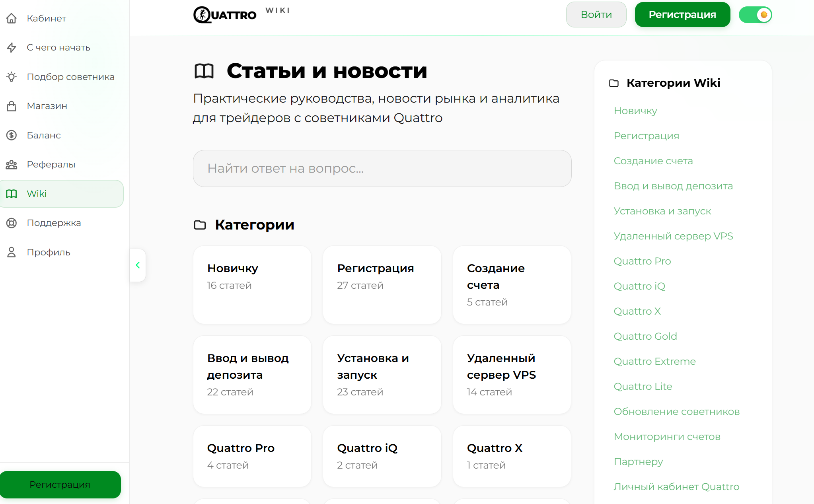Open the Удаленный сервер VPS card

[x=512, y=375]
